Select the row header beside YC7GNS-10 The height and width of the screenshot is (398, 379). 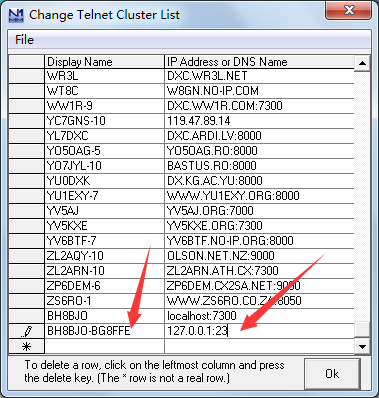click(26, 121)
